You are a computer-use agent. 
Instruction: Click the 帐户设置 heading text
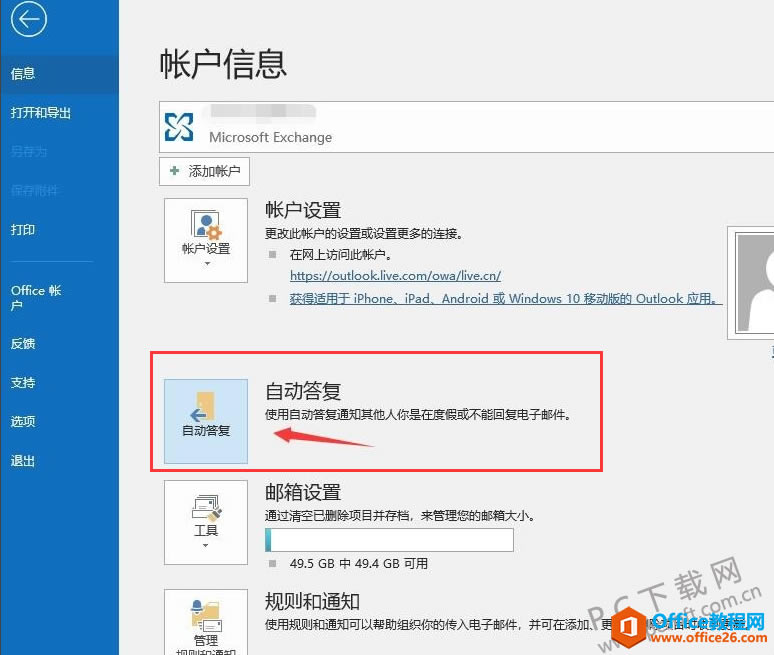tap(303, 210)
